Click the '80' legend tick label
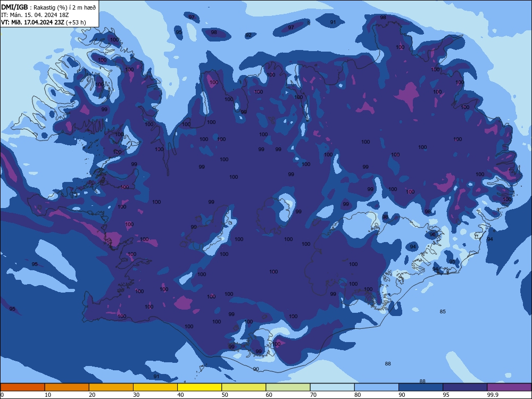532x399 pixels. click(x=358, y=395)
